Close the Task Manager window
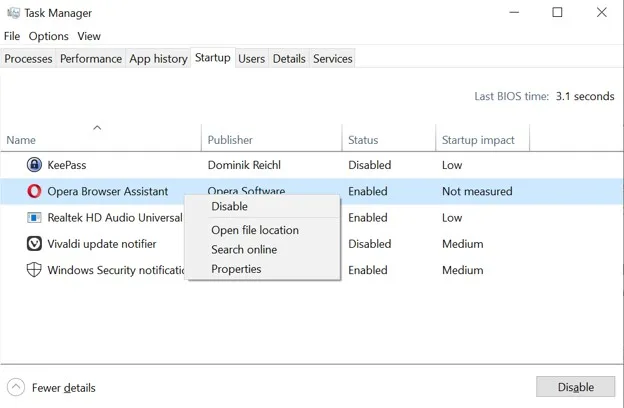Screen dimensions: 624x408 click(x=601, y=12)
